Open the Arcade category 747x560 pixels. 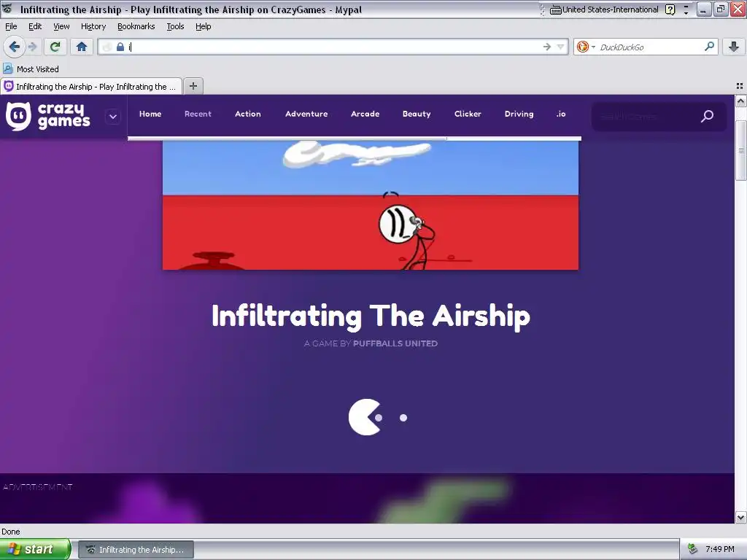click(x=365, y=114)
